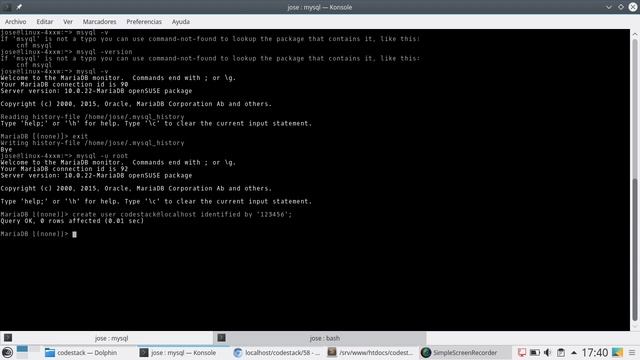Open the Preferencias menu
The image size is (640, 360).
(144, 22)
